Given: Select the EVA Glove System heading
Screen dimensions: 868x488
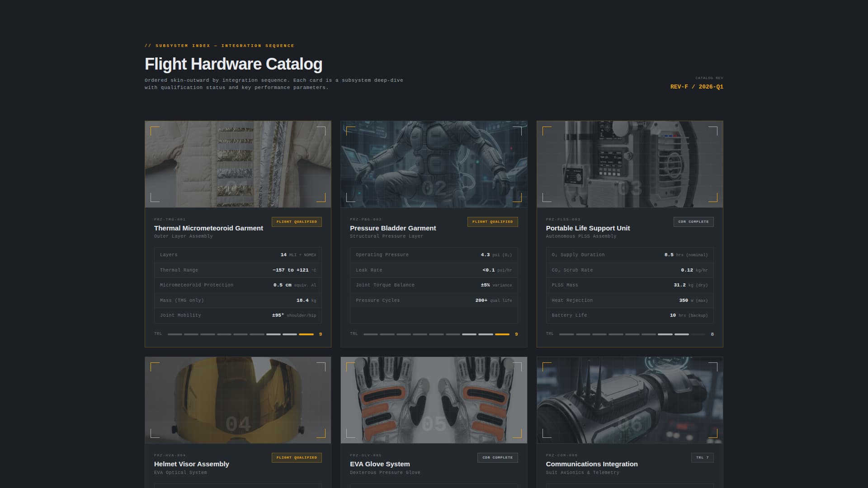Looking at the screenshot, I should pyautogui.click(x=380, y=464).
